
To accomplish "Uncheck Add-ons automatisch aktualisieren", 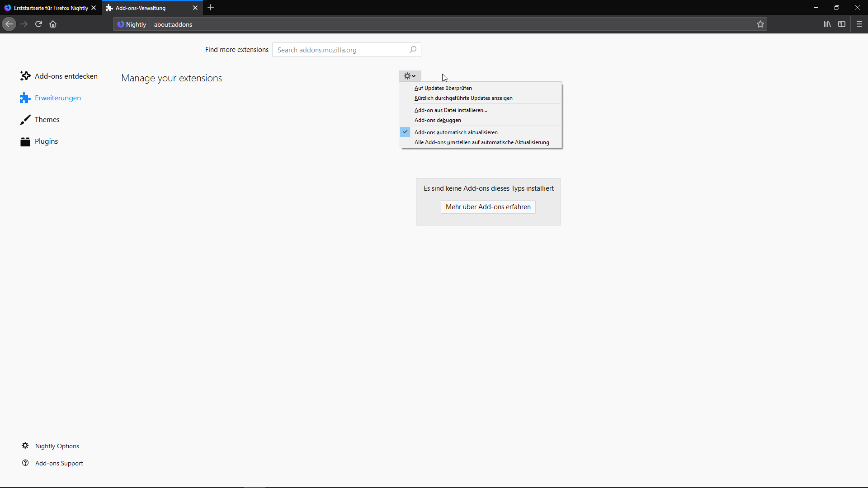I will (x=456, y=132).
